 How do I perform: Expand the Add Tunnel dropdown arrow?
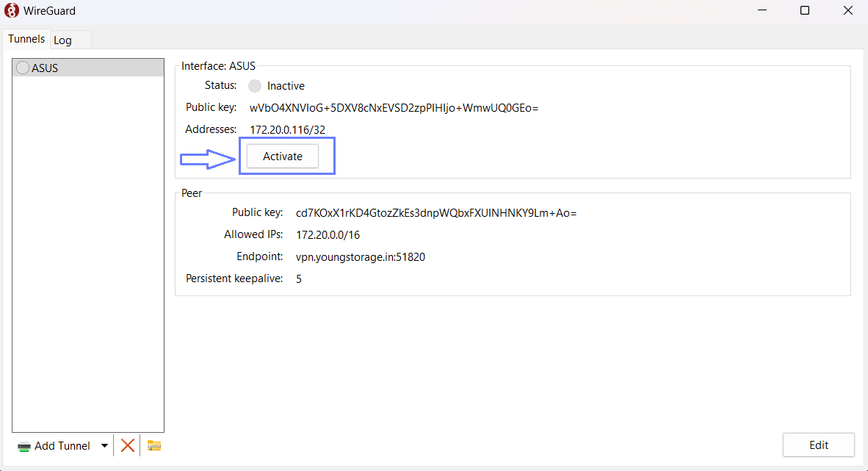pos(104,445)
